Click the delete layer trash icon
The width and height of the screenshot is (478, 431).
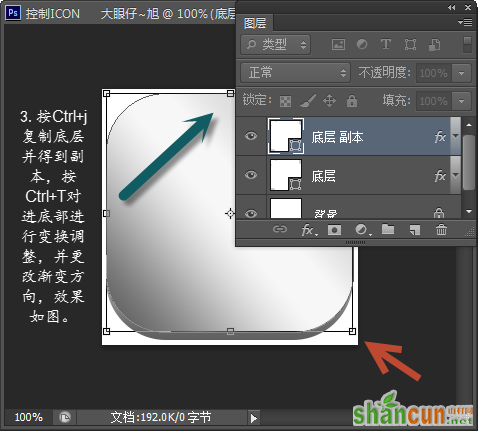tap(441, 230)
